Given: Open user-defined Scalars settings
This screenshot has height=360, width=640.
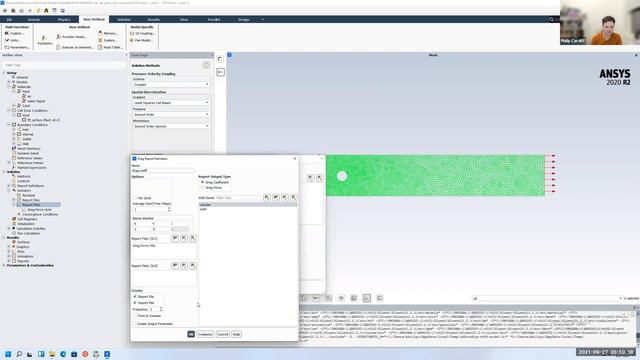Looking at the screenshot, I should pos(108,40).
